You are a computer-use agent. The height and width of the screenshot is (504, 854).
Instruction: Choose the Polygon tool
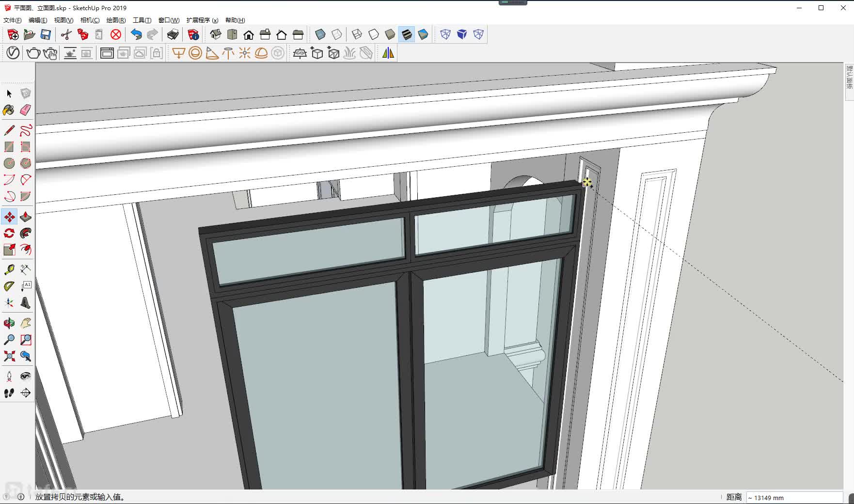pyautogui.click(x=26, y=163)
